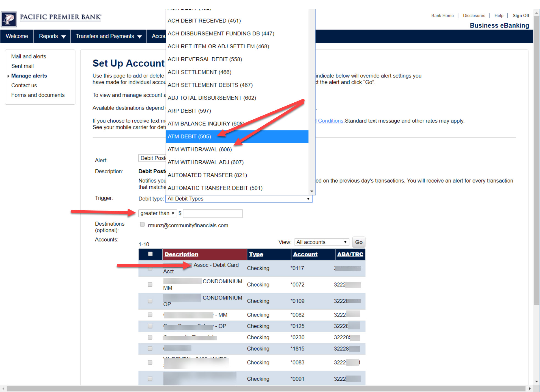
Task: Toggle select-all checkbox in table header
Action: pyautogui.click(x=150, y=254)
